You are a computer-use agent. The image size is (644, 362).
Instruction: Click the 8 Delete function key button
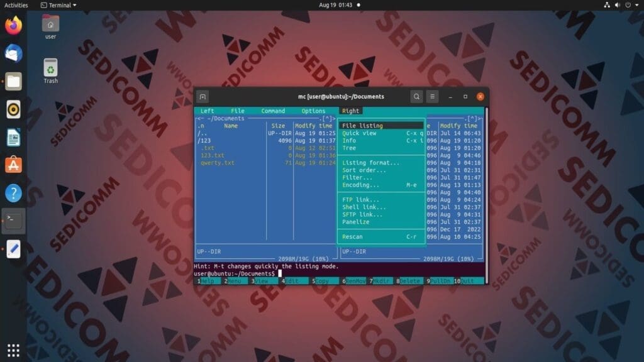(409, 281)
